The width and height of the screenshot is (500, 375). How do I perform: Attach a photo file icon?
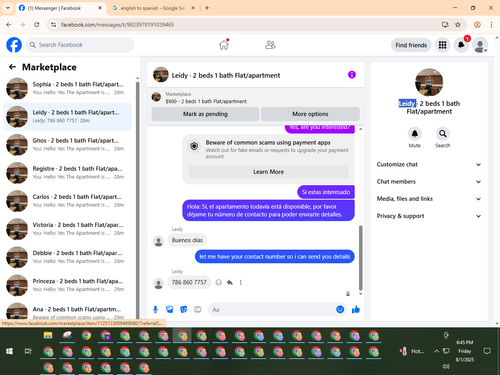click(170, 310)
